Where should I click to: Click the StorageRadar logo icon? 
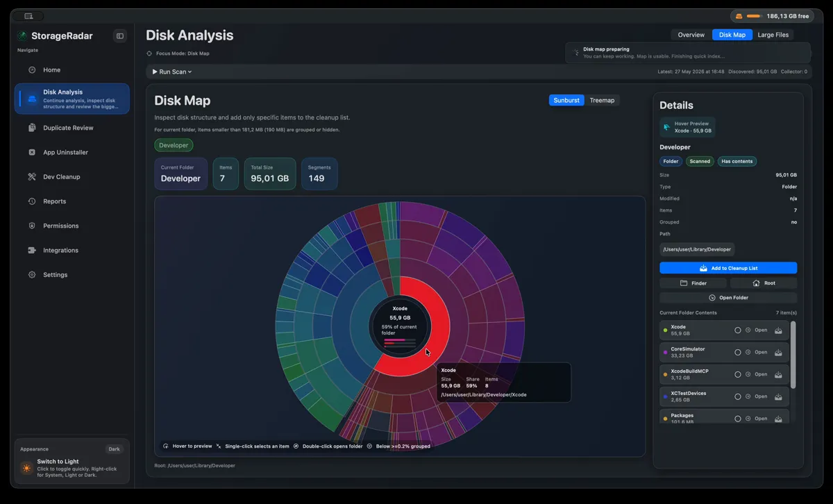pos(23,36)
